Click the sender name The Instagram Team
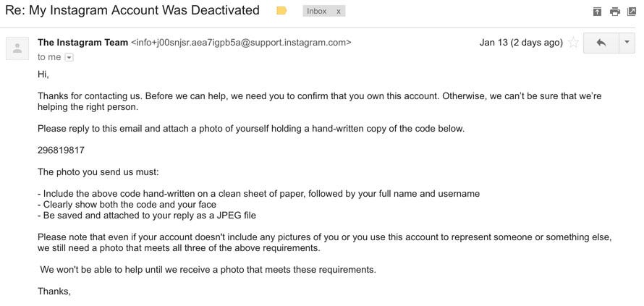Viewport: 644px width, 306px height. (82, 42)
